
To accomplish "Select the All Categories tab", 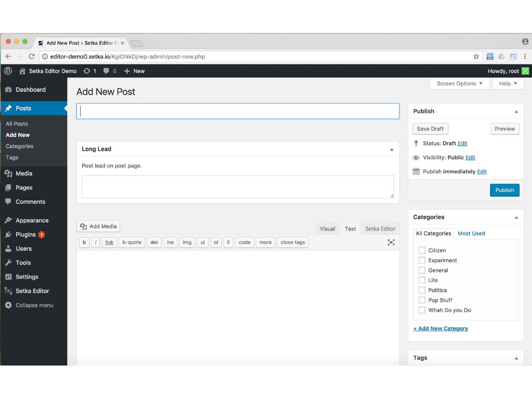I will click(433, 233).
